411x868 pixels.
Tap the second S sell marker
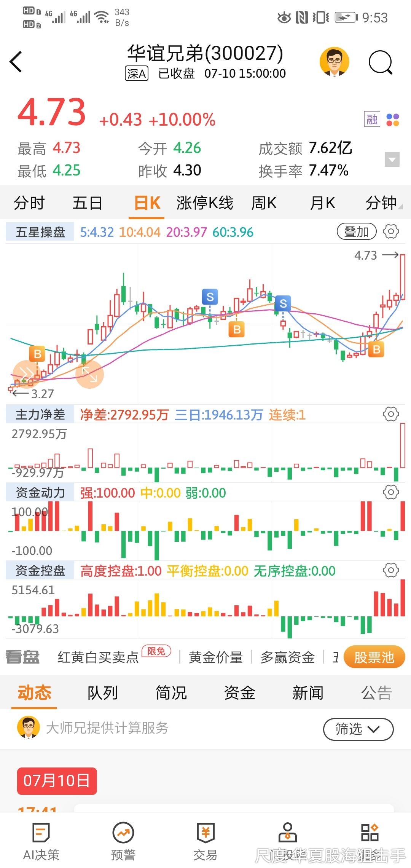[x=283, y=303]
